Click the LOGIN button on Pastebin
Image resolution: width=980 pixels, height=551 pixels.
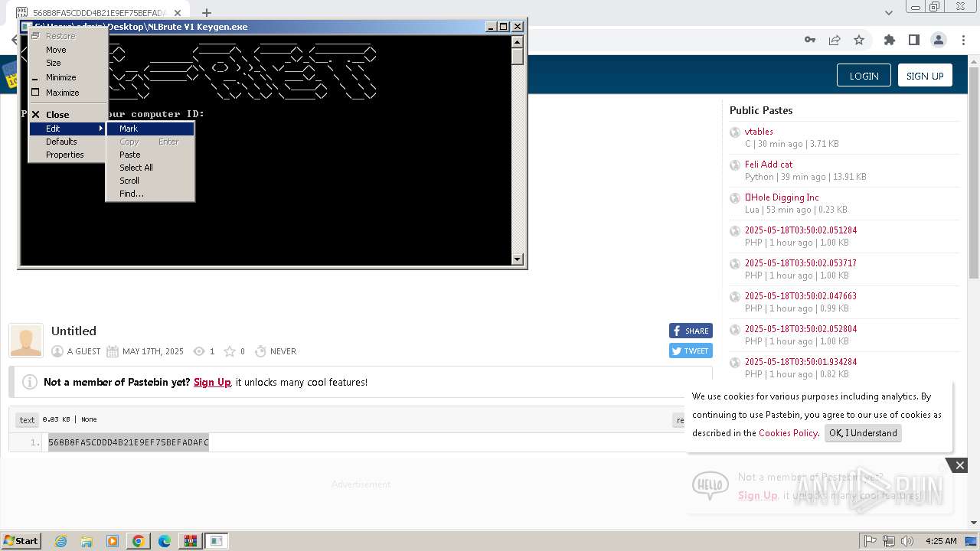click(x=864, y=76)
